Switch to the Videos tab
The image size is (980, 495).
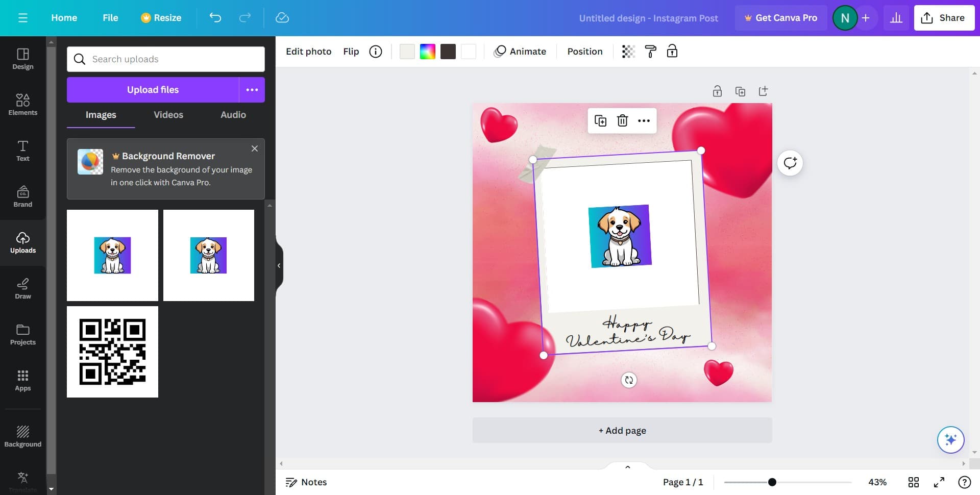(168, 115)
